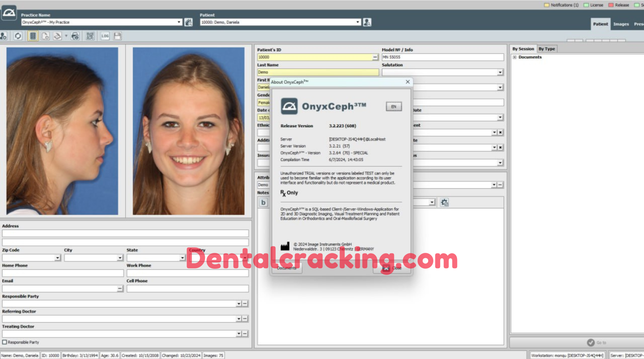Click the Address input field

pos(125,233)
